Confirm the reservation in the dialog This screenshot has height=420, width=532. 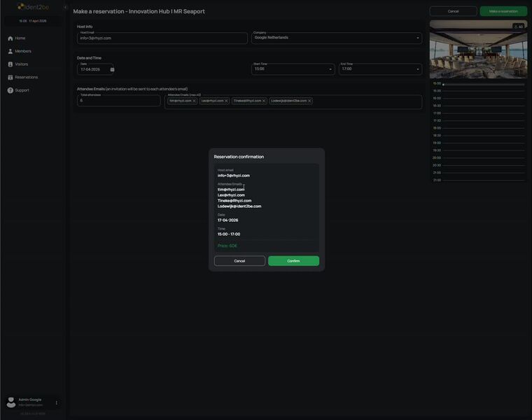(293, 261)
